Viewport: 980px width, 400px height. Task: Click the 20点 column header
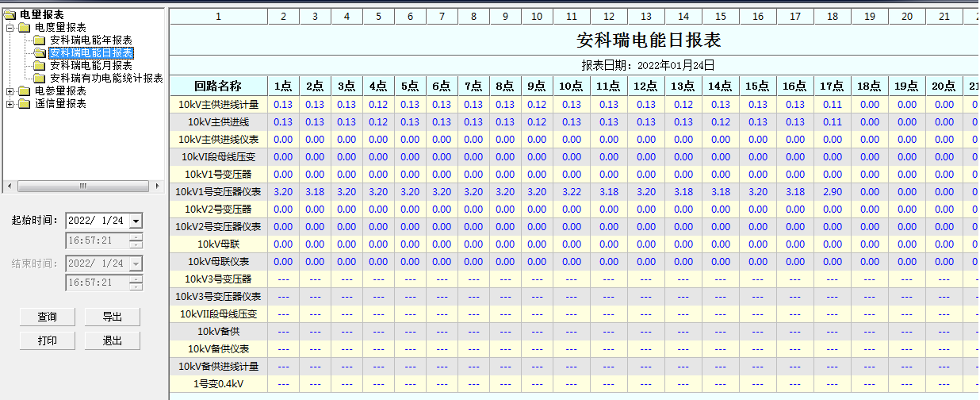click(944, 87)
